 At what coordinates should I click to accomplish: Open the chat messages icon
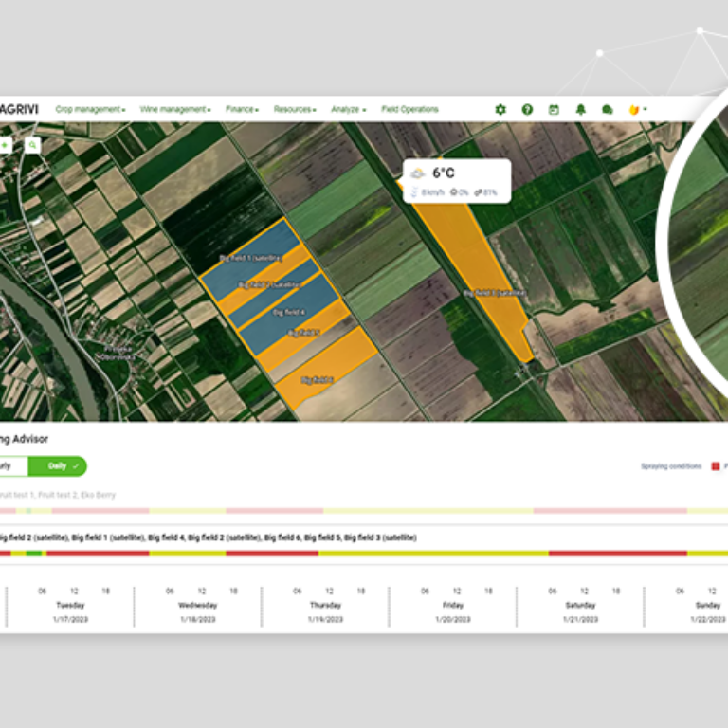point(608,110)
